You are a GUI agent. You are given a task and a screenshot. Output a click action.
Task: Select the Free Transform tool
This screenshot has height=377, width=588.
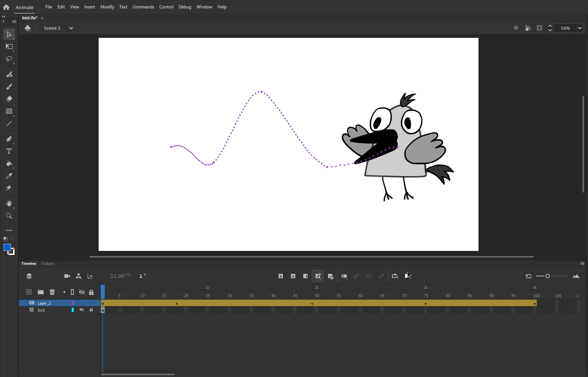[9, 46]
